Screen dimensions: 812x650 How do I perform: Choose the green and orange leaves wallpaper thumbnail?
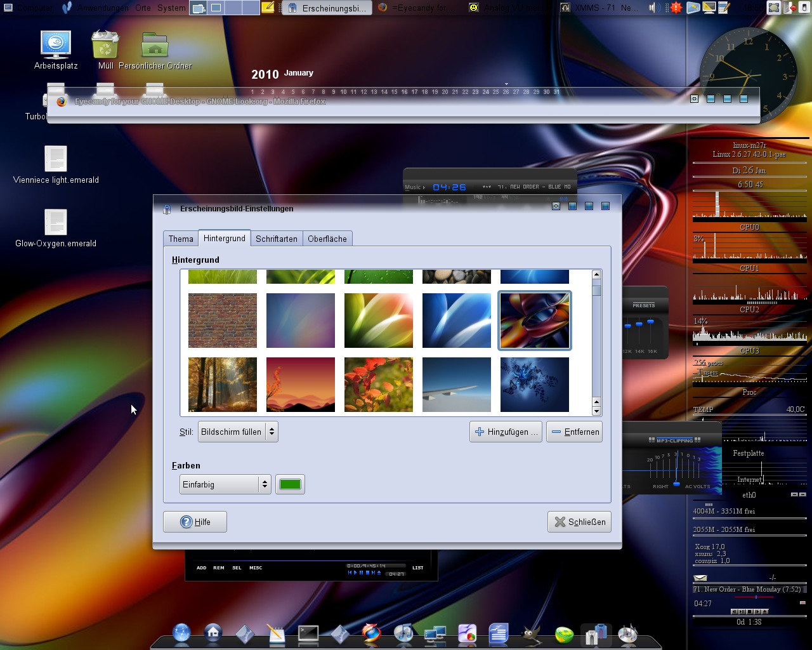379,321
